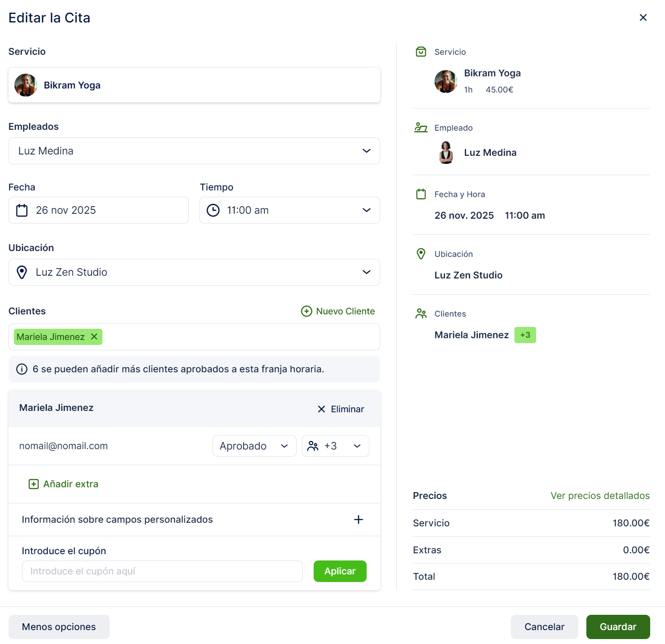Expand Información sobre campos personalizados section
Screen dimensions: 665x644
(x=358, y=520)
